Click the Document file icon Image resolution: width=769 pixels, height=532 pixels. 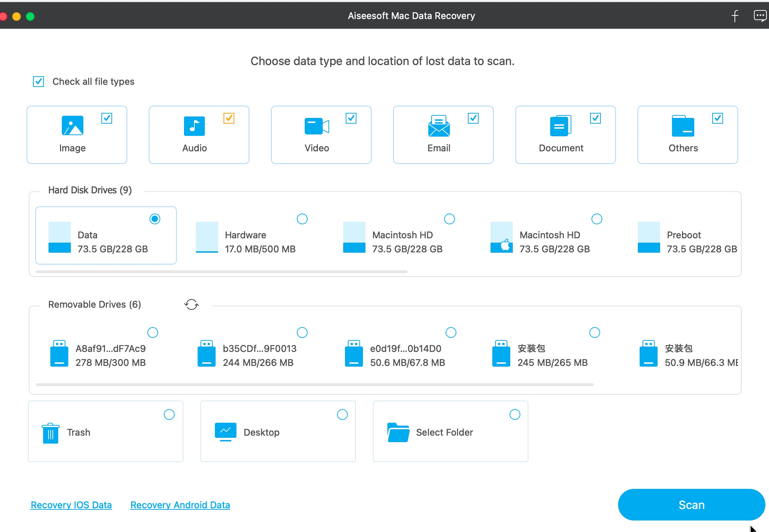[x=561, y=126]
